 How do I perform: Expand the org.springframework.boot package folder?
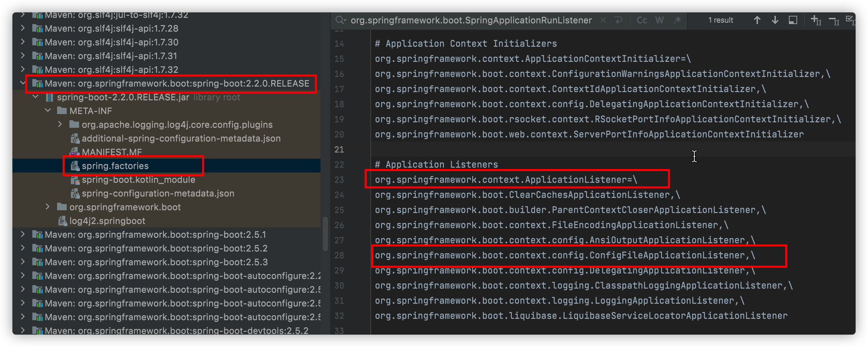point(48,207)
